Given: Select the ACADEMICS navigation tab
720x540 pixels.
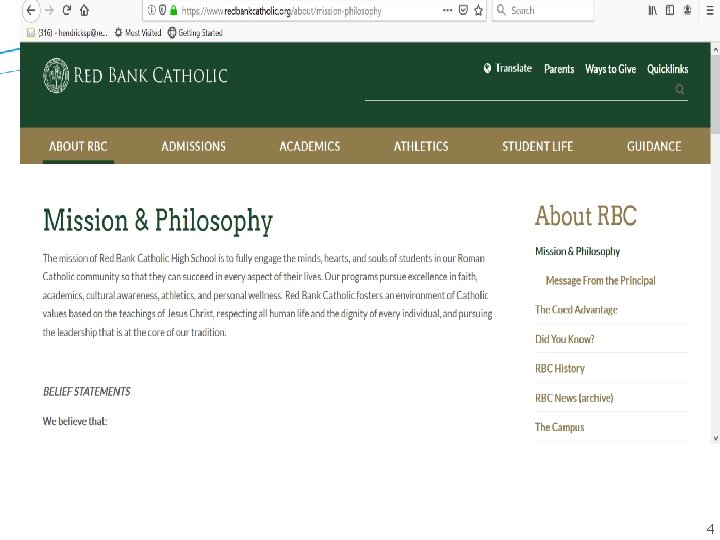Looking at the screenshot, I should 310,146.
